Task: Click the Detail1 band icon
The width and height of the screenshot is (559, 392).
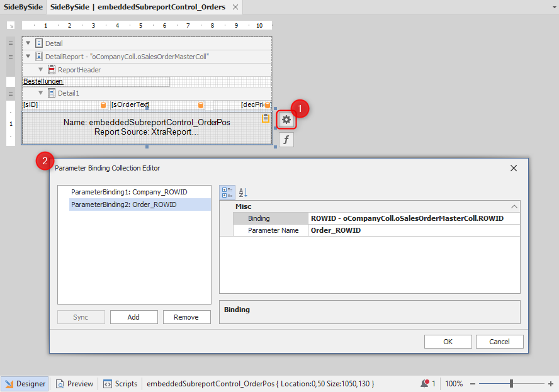Action: (52, 93)
